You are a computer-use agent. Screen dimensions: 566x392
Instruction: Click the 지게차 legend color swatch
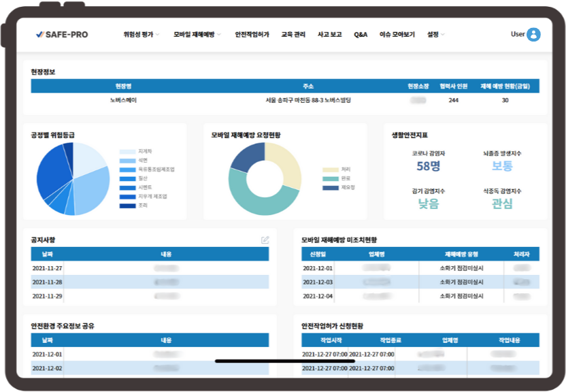[x=127, y=151]
